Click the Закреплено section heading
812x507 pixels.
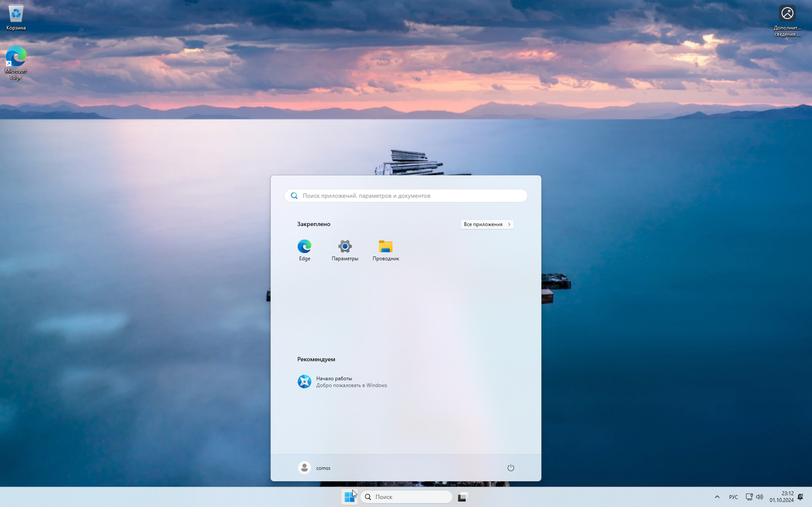(313, 224)
